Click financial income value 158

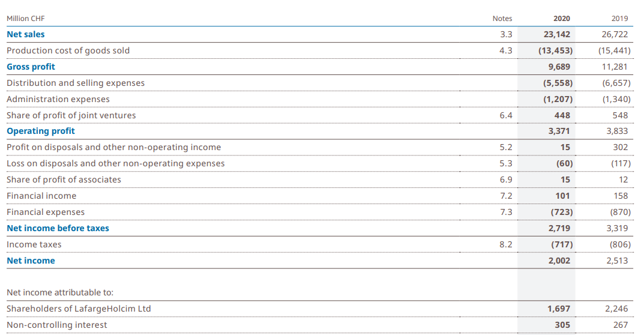[621, 196]
